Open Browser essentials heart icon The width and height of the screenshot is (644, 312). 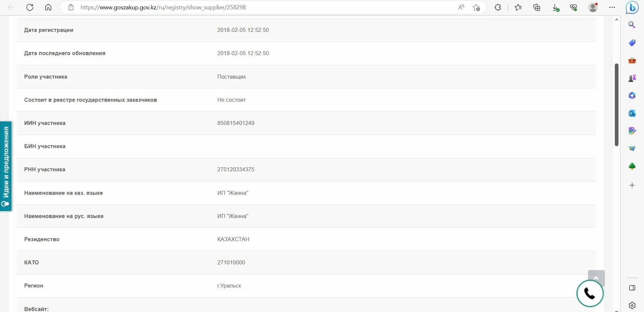574,7
